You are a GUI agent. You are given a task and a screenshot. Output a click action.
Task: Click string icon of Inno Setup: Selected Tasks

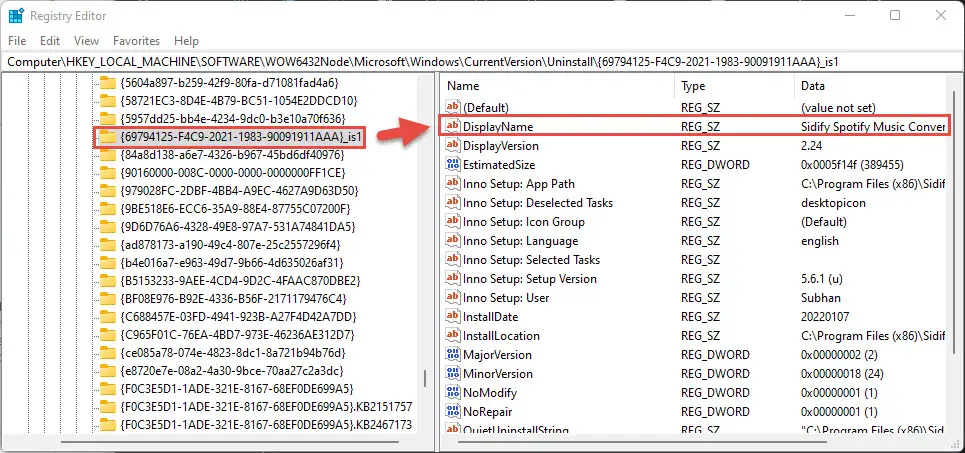pyautogui.click(x=453, y=260)
